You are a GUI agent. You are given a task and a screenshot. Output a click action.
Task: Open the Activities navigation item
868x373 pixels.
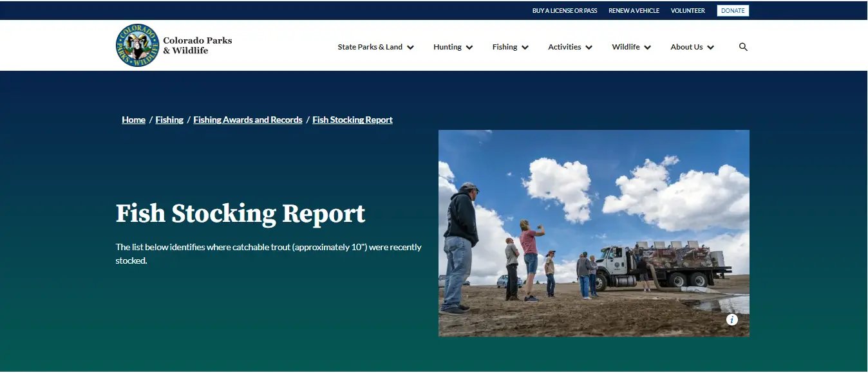pyautogui.click(x=565, y=47)
